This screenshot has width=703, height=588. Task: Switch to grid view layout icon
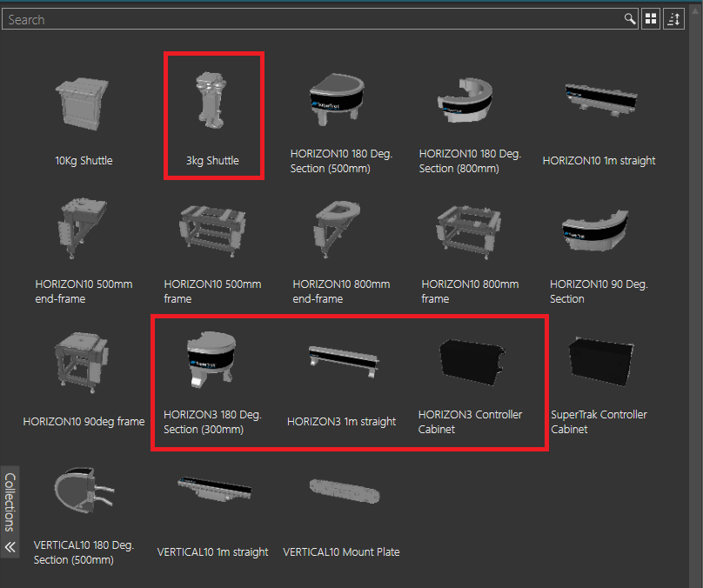651,19
